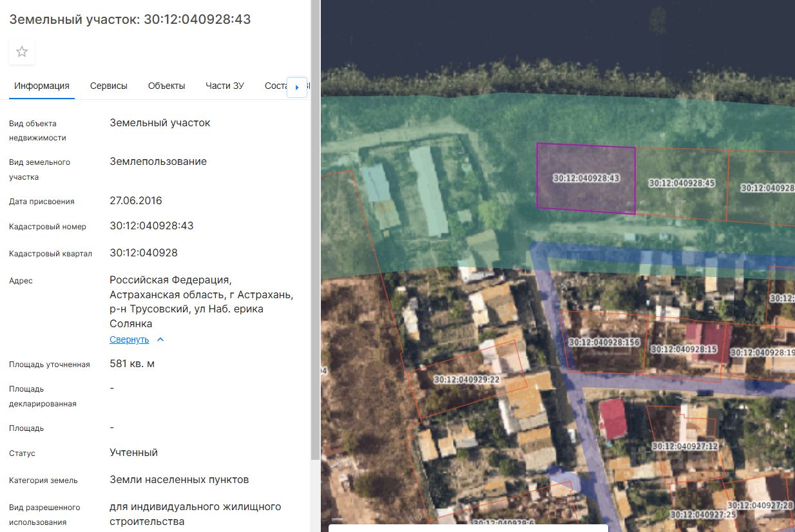Click the Кадастровый номер label

(x=48, y=227)
